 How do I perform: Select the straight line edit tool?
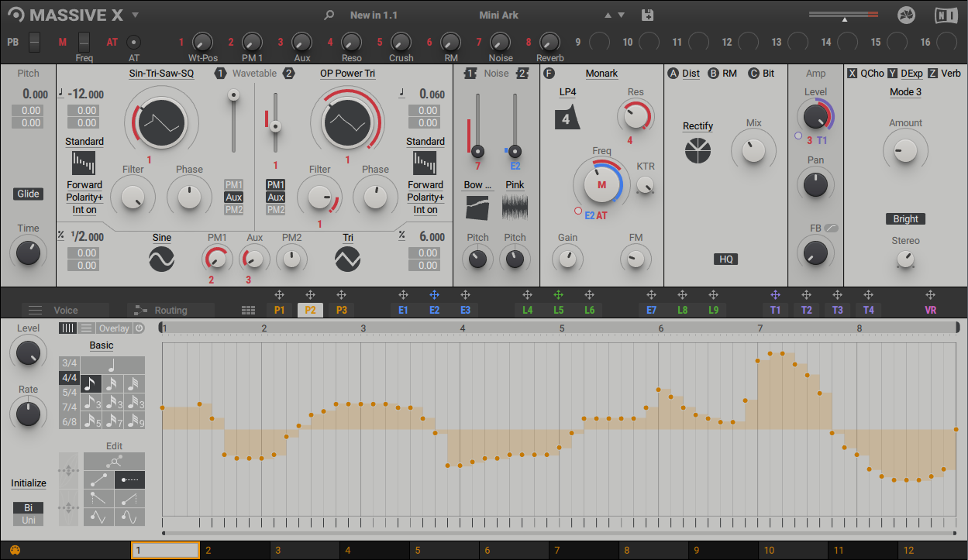98,479
